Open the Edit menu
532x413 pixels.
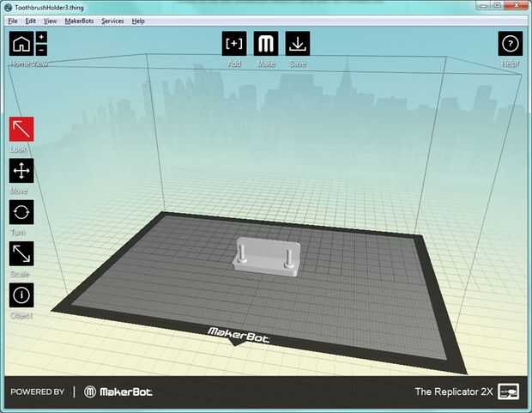click(31, 21)
